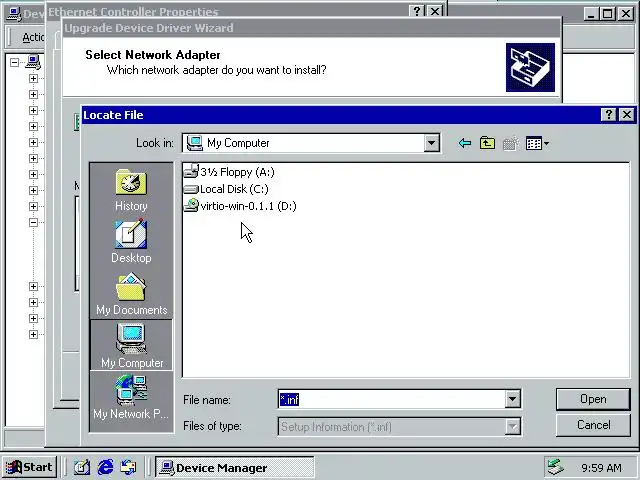
Task: Maximize the Device Manager window
Action: click(x=607, y=14)
